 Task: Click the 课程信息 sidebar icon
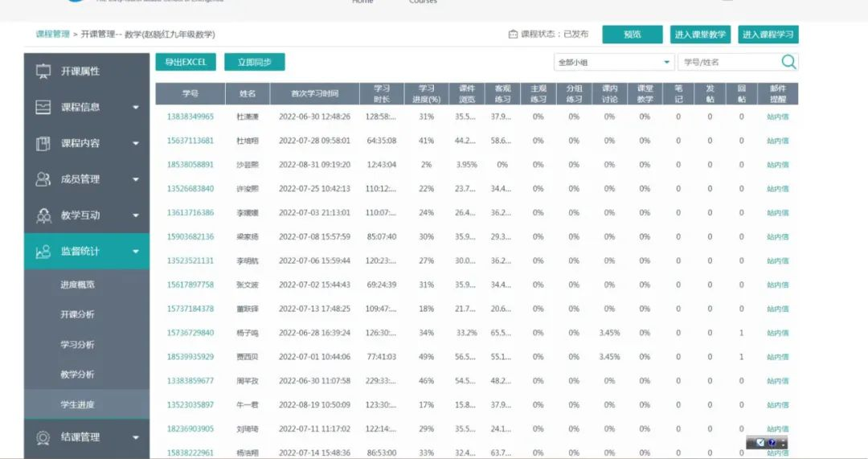point(43,107)
